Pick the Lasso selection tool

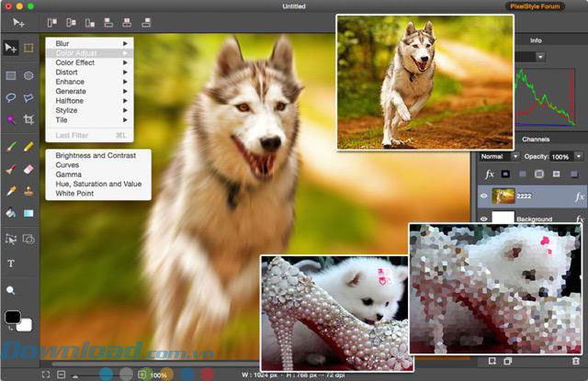click(x=11, y=97)
